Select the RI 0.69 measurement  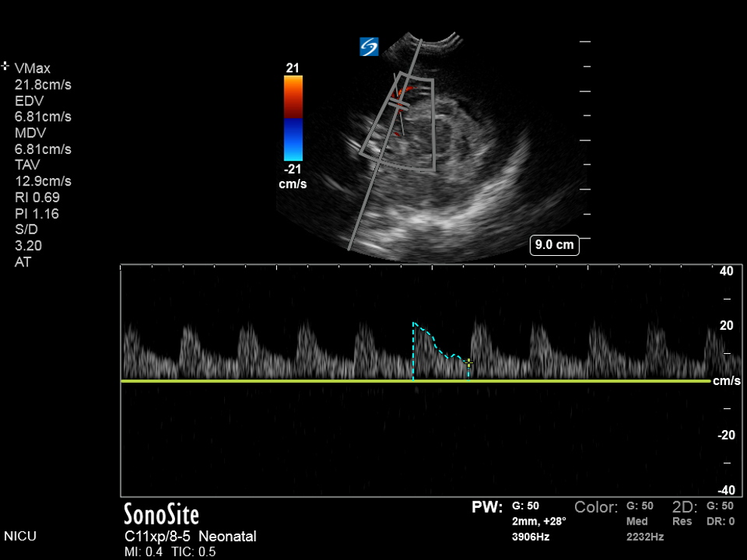tap(37, 198)
